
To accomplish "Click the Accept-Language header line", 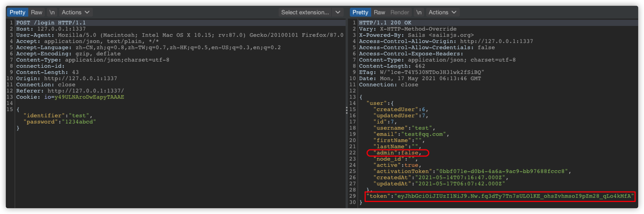I will click(x=148, y=47).
